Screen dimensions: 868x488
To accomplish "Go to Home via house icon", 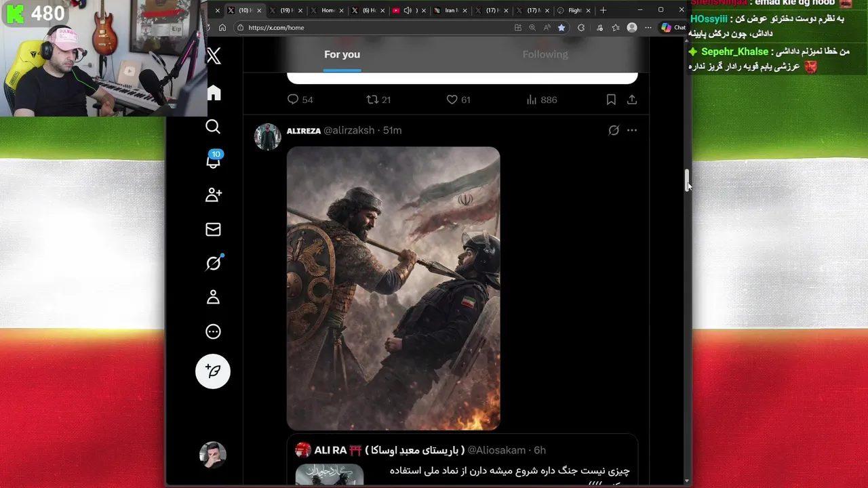I will tap(214, 93).
